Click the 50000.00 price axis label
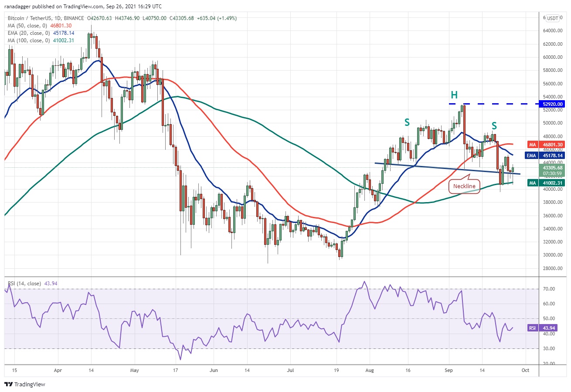The height and width of the screenshot is (392, 571). (x=552, y=123)
